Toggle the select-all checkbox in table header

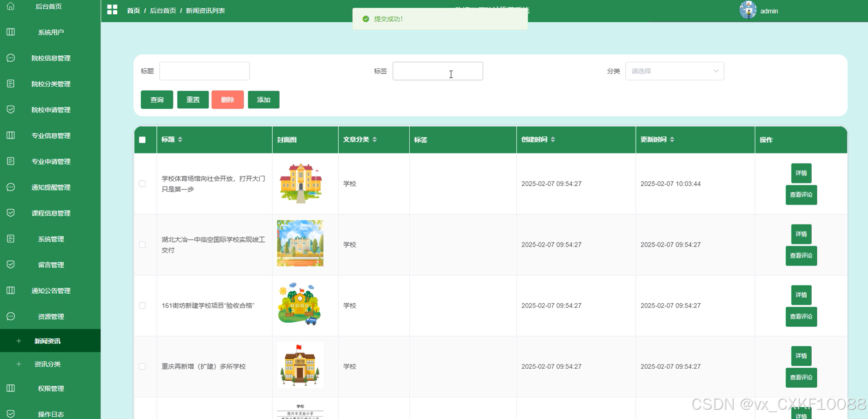142,140
